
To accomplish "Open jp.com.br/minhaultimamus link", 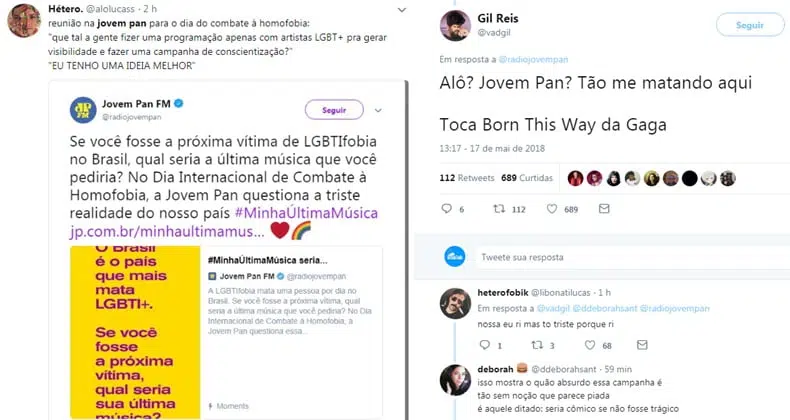I will 167,231.
